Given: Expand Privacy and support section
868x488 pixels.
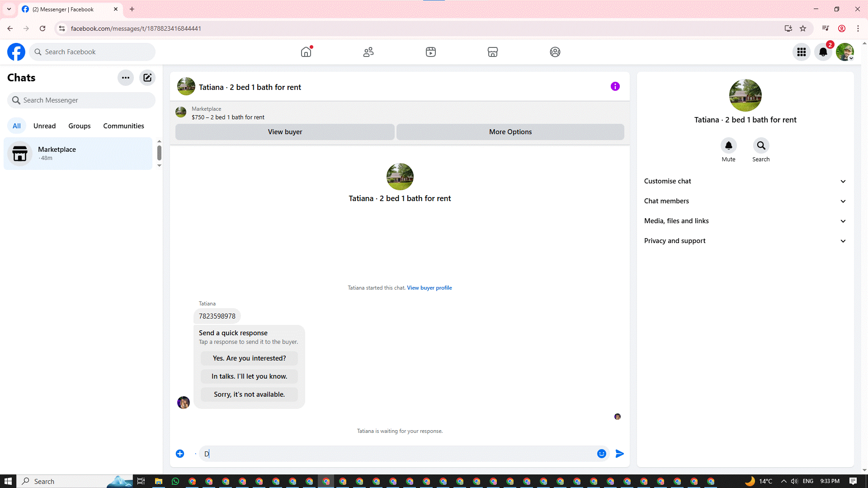Looking at the screenshot, I should pos(745,241).
